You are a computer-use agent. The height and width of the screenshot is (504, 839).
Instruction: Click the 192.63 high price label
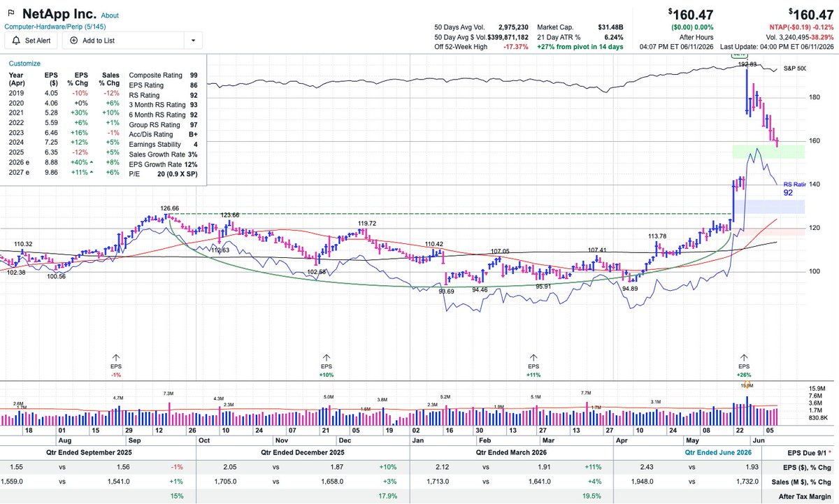click(747, 64)
